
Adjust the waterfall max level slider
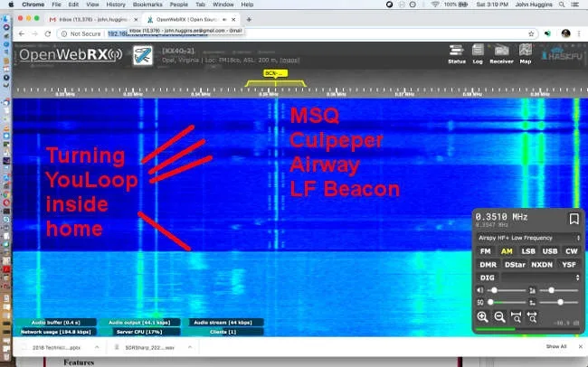point(559,290)
